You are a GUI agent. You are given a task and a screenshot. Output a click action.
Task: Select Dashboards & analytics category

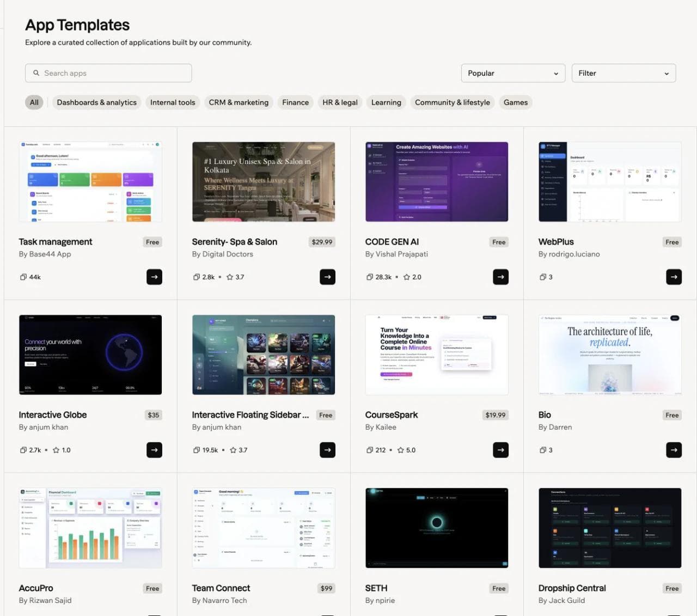[96, 102]
